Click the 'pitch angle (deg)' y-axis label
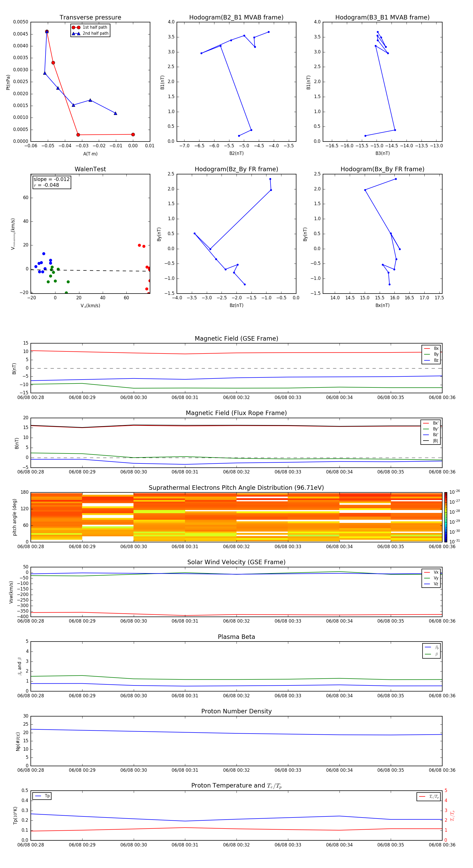The width and height of the screenshot is (473, 868). tap(14, 517)
